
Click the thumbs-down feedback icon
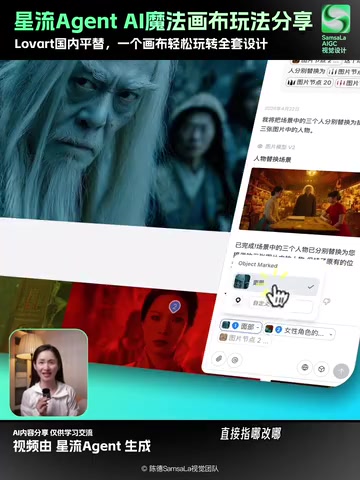coord(327,301)
